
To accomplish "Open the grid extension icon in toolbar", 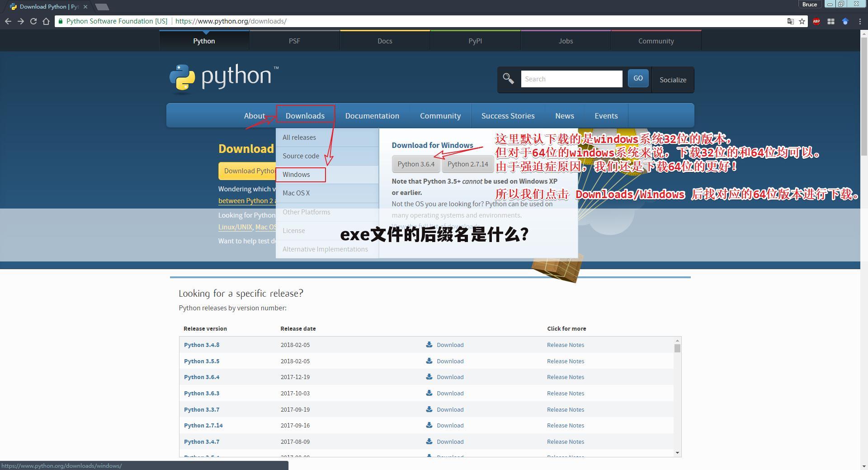I will [x=831, y=21].
